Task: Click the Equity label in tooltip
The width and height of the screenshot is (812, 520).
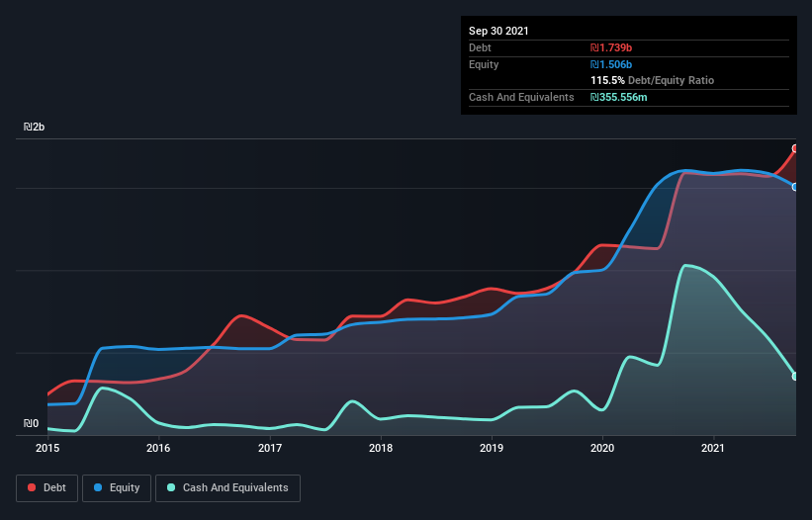Action: coord(484,64)
